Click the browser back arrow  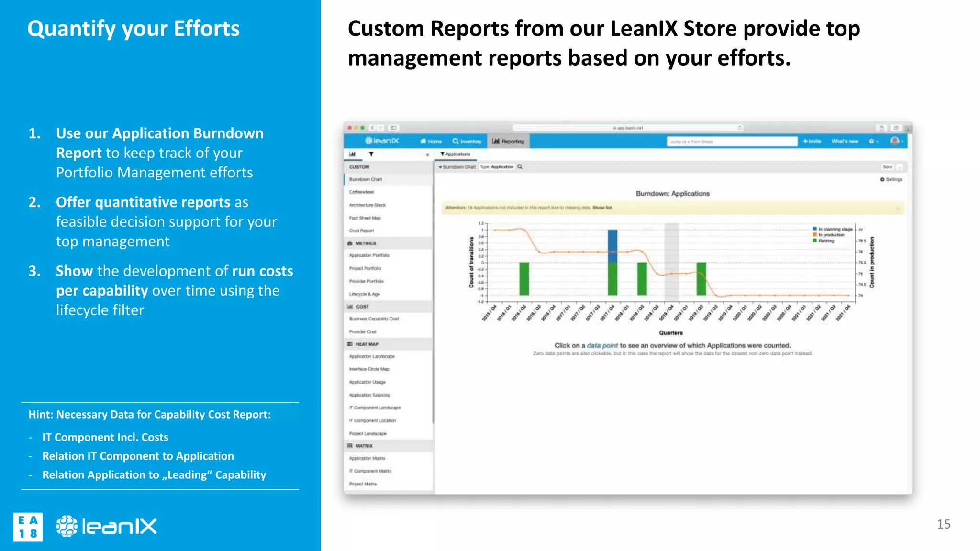pos(373,128)
